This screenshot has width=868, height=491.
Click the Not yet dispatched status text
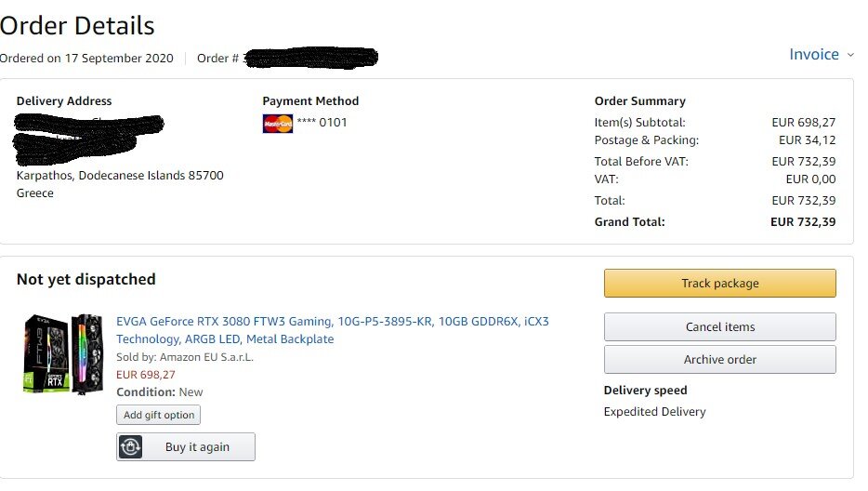(85, 279)
